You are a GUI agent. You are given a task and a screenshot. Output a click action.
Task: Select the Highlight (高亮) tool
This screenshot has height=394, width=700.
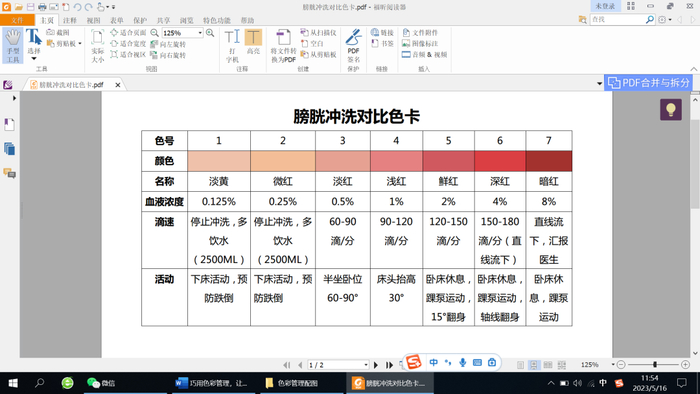click(x=253, y=42)
